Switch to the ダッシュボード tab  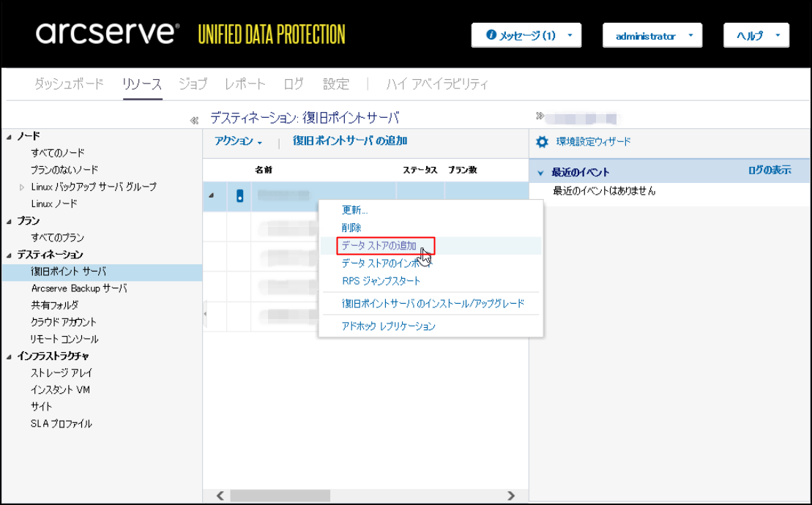pyautogui.click(x=69, y=83)
